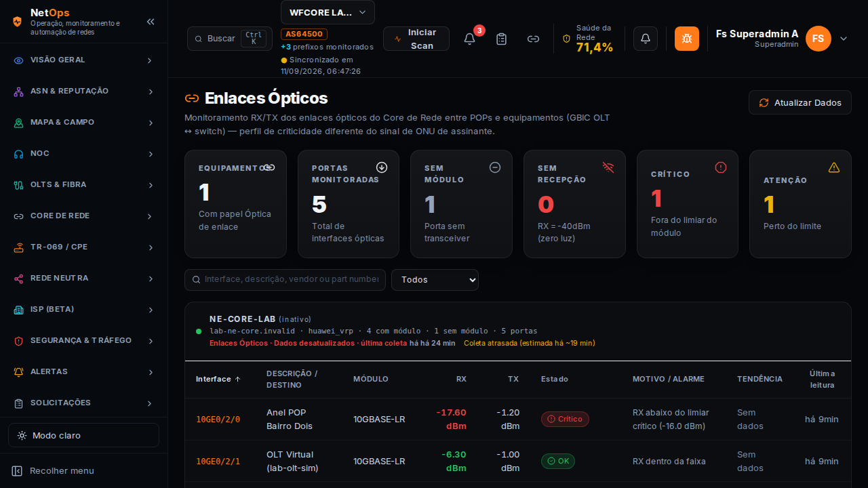Click the NE-CORE-LAB equipment name
Screen dimensions: 868x488
243,319
